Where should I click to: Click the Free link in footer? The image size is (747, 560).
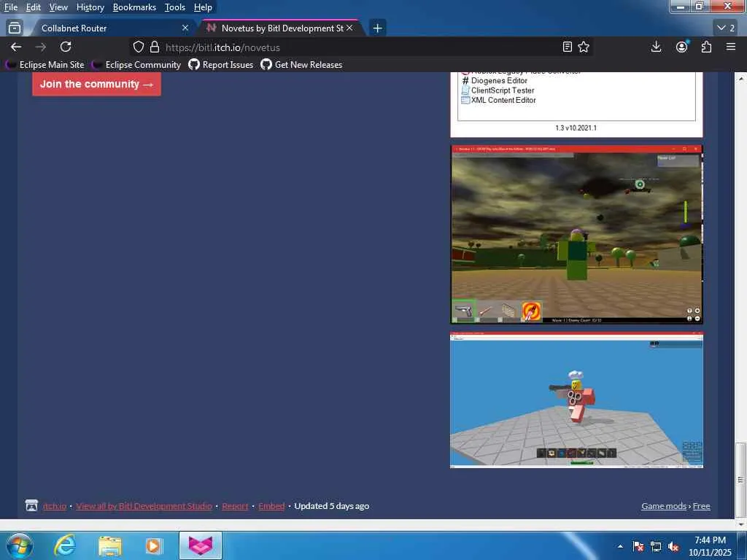coord(701,506)
